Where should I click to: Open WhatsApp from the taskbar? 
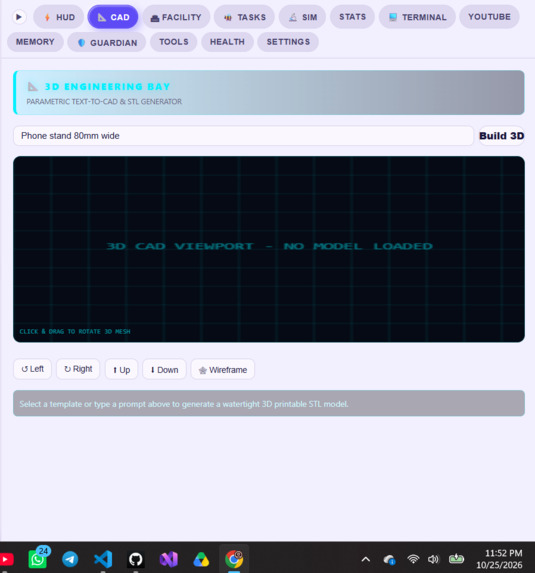tap(38, 559)
